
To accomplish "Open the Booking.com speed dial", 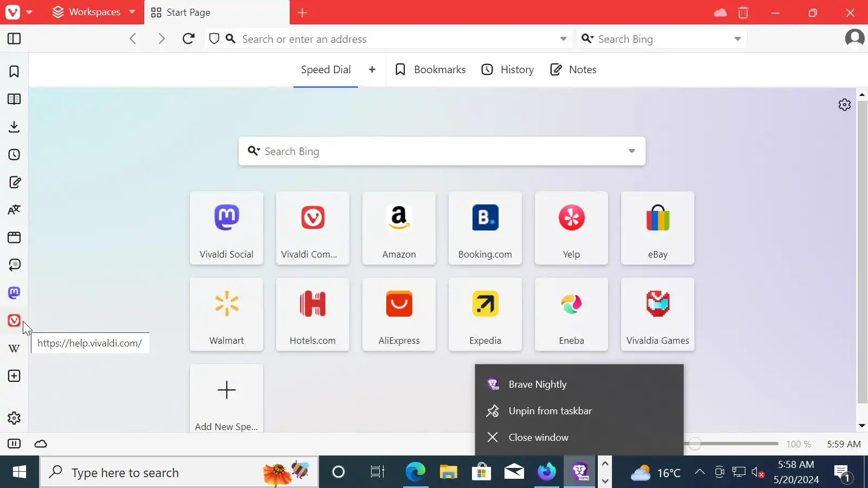I will point(485,228).
